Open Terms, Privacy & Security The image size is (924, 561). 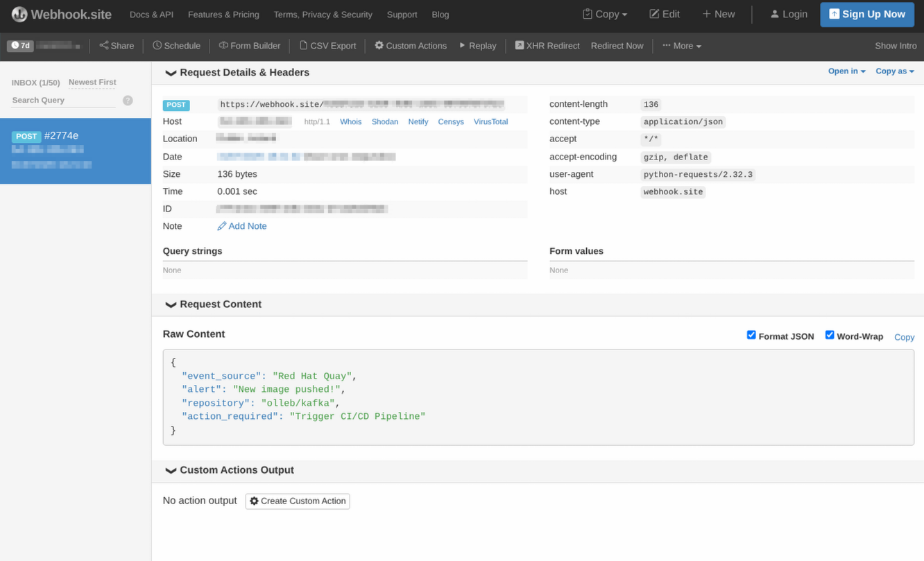tap(323, 15)
